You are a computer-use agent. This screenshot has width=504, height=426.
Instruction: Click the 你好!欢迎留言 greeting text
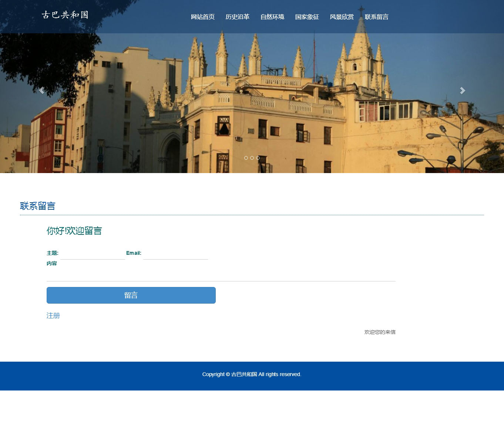(74, 231)
